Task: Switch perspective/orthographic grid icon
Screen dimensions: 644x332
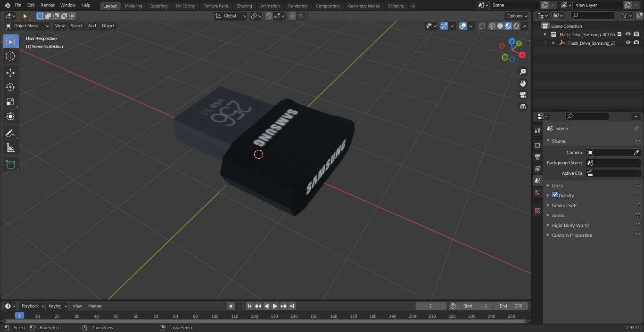Action: (522, 107)
